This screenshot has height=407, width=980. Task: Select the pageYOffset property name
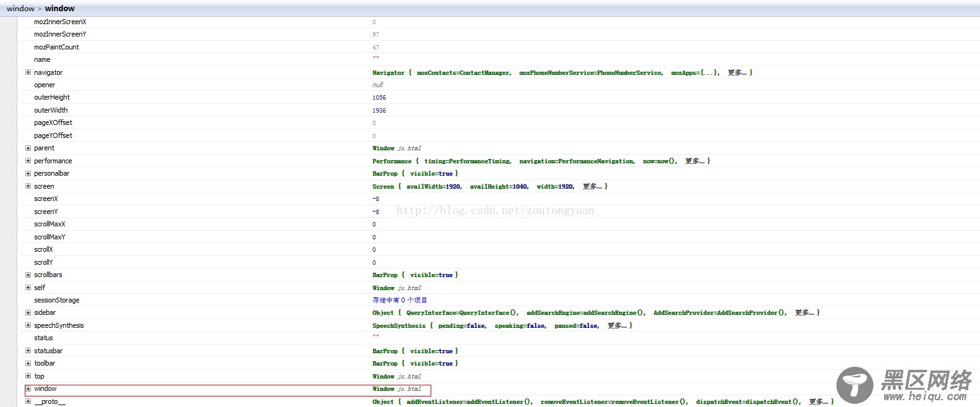(x=53, y=135)
